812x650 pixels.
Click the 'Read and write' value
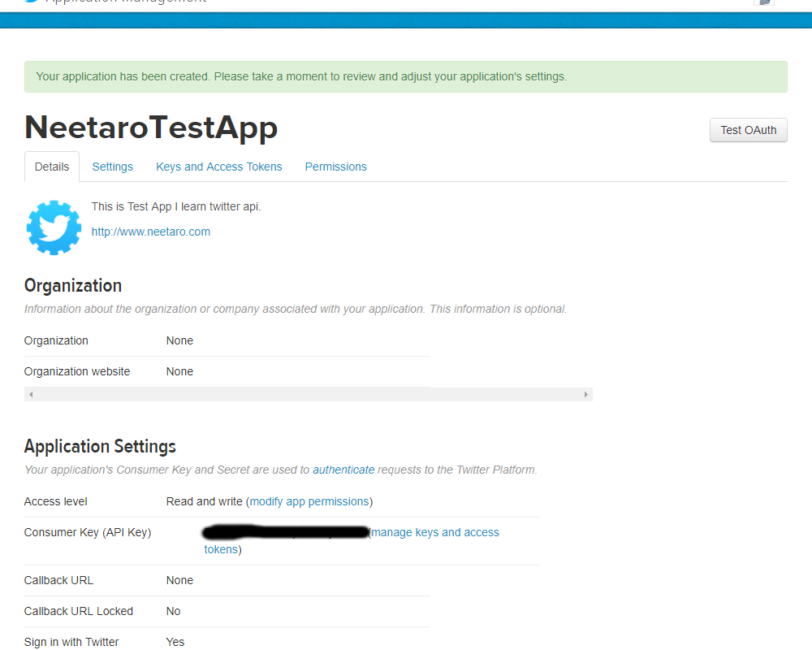[204, 502]
